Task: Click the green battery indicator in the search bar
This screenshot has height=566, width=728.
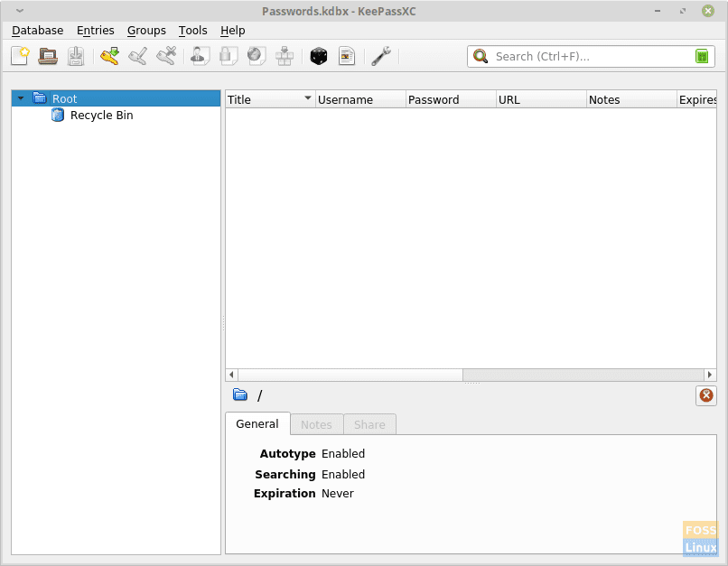Action: point(702,56)
